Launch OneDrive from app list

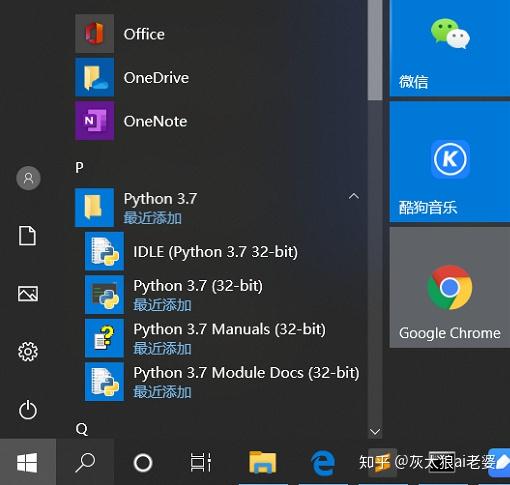pos(218,77)
